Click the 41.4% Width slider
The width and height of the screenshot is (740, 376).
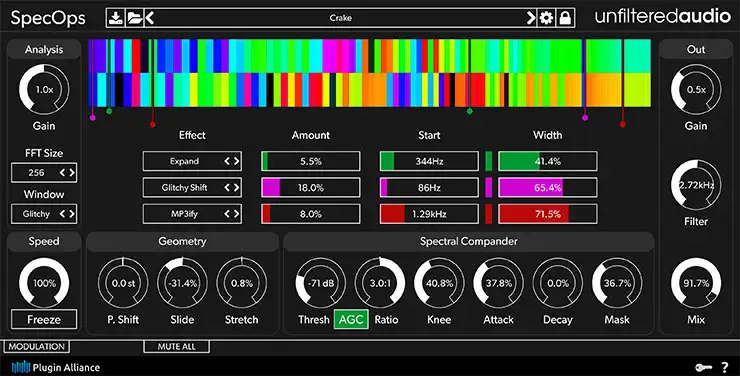click(547, 161)
